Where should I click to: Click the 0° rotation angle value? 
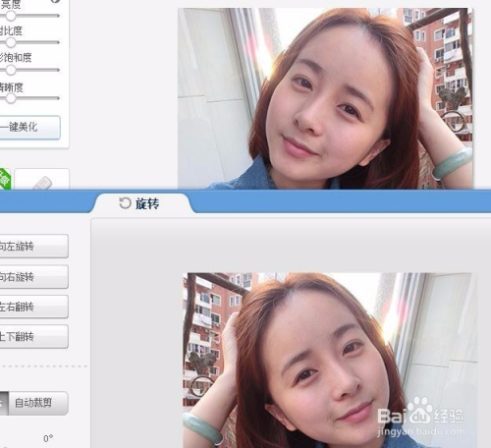[x=48, y=438]
